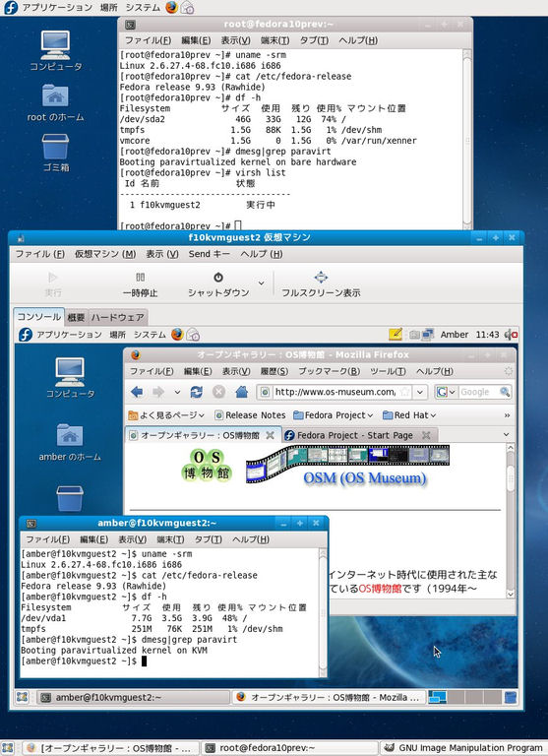Click the OSM film strip banner image
This screenshot has height=756, width=548.
coord(347,464)
